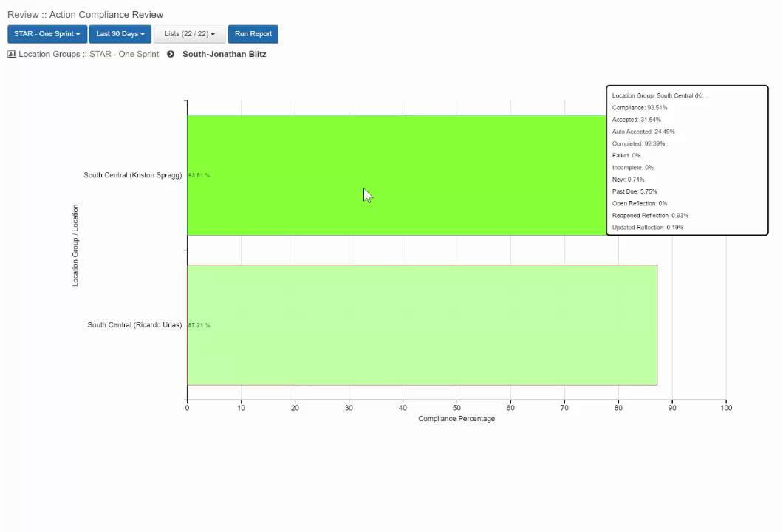Click the Location Groups :: STAR - One Sprint breadcrumb
The image size is (783, 532).
point(89,54)
